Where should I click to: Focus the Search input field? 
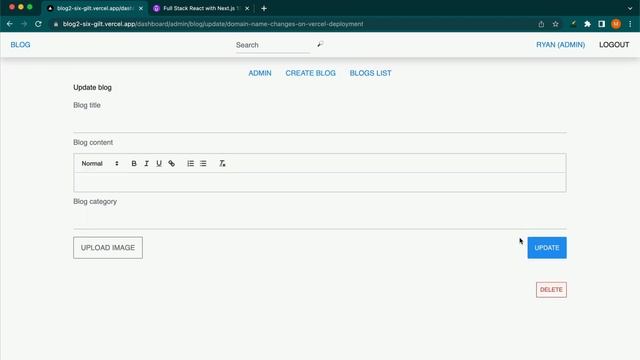pos(273,45)
